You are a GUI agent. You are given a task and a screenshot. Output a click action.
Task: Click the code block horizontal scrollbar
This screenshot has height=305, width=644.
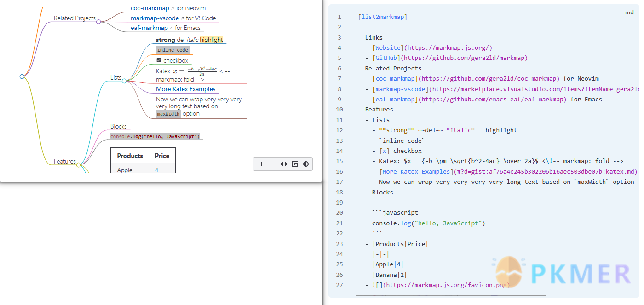[x=451, y=295]
